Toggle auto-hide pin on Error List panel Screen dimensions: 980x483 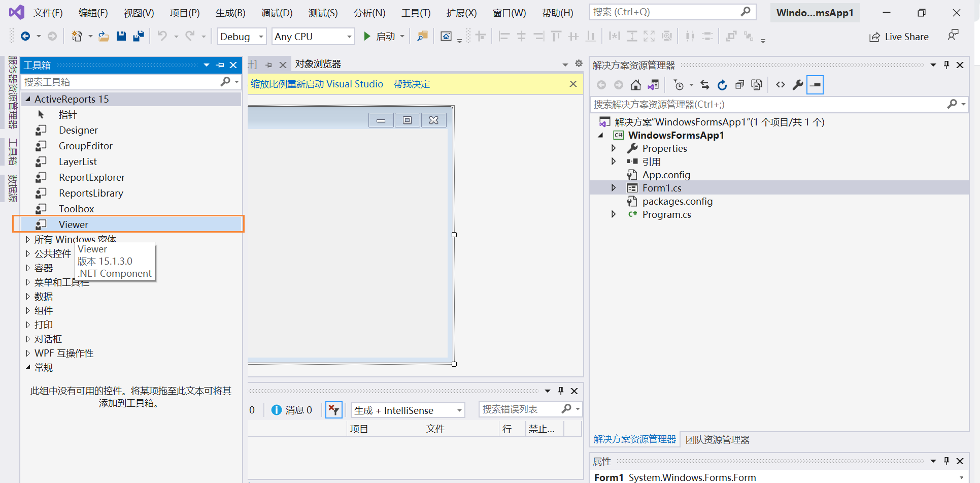tap(561, 391)
